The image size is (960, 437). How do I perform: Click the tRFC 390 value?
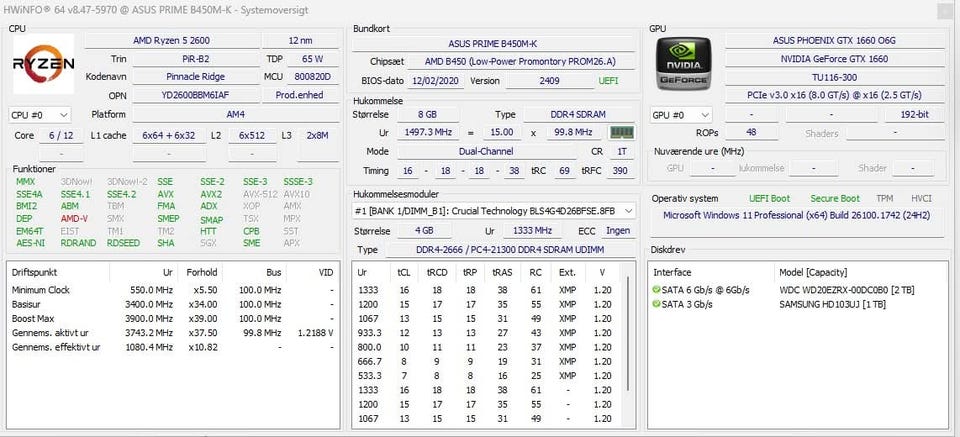coord(620,171)
